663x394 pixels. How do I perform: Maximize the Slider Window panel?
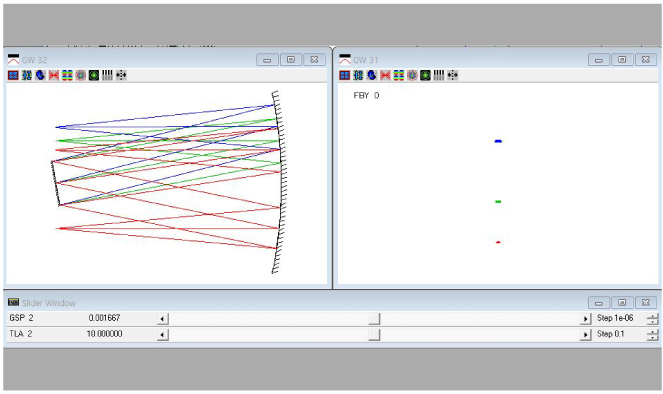[622, 303]
